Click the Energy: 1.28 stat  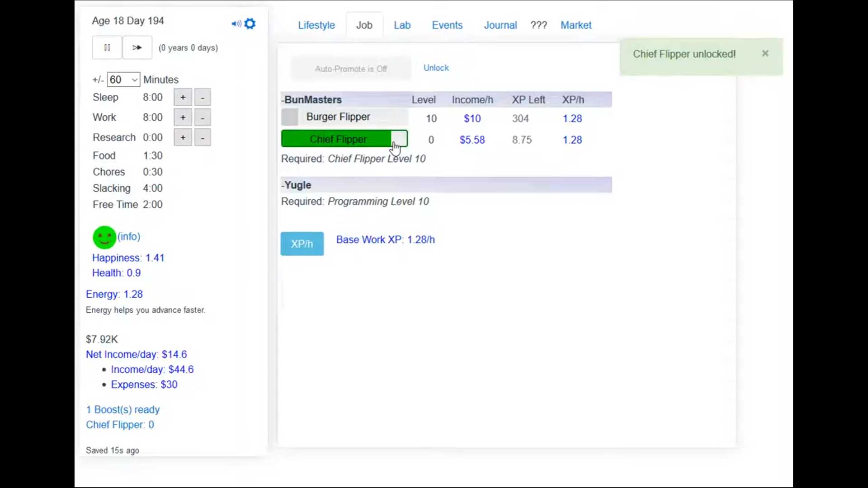114,294
